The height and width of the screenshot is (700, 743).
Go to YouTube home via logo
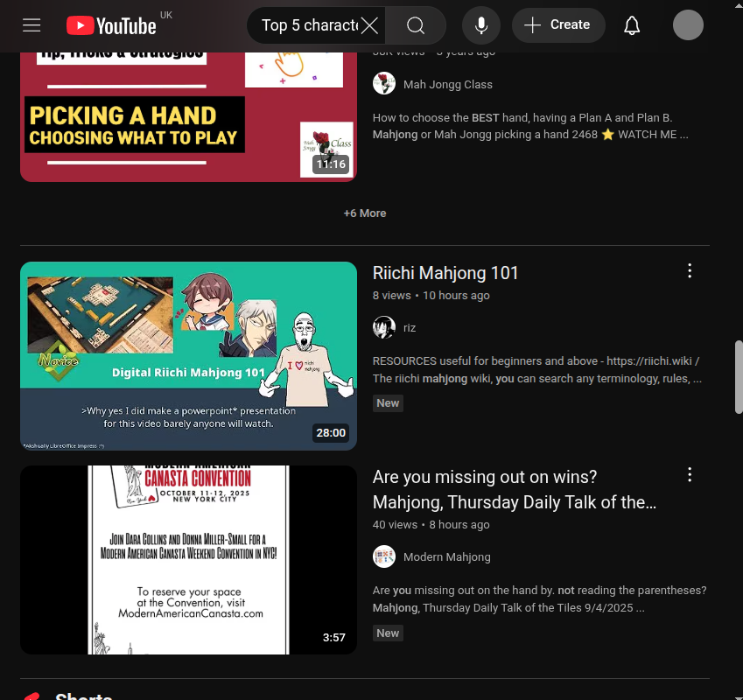click(x=111, y=25)
